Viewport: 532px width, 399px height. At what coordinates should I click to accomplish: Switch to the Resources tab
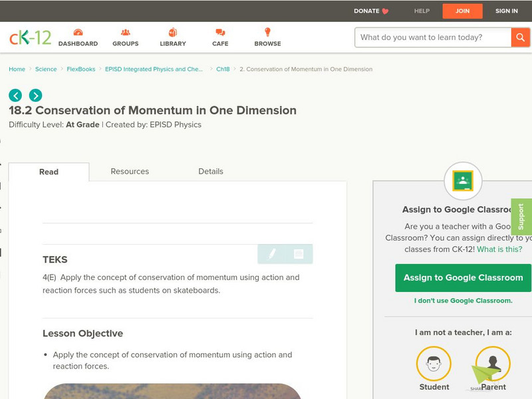coord(130,172)
